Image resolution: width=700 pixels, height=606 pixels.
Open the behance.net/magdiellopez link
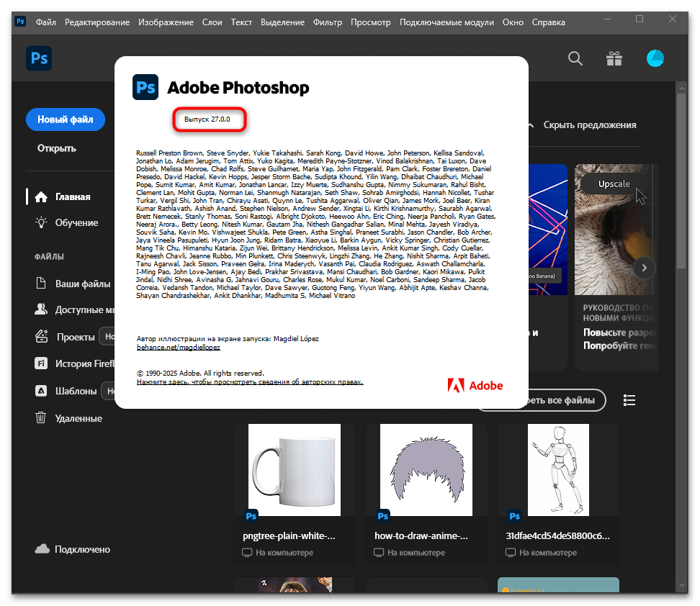(179, 347)
